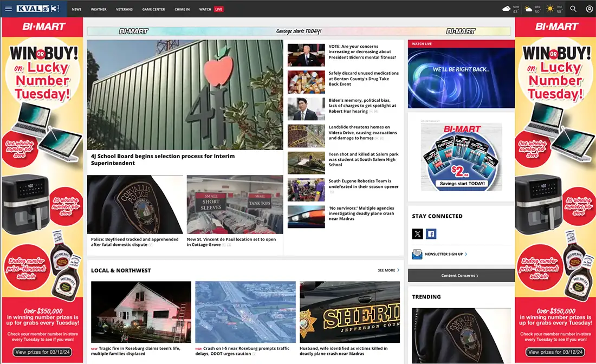Viewport: 596px width, 364px height.
Task: Open boyfriend apprehended fatal domestic dispute headline
Action: 134,242
